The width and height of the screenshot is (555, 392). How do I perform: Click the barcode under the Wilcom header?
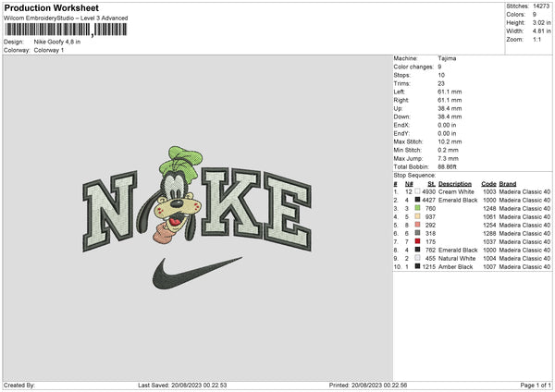[66, 30]
